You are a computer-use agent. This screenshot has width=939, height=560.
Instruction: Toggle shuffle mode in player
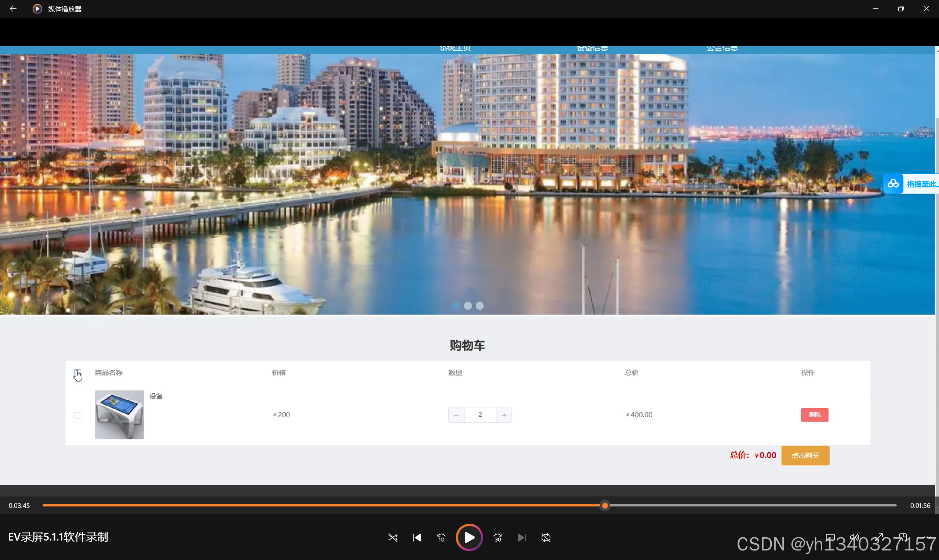click(393, 537)
